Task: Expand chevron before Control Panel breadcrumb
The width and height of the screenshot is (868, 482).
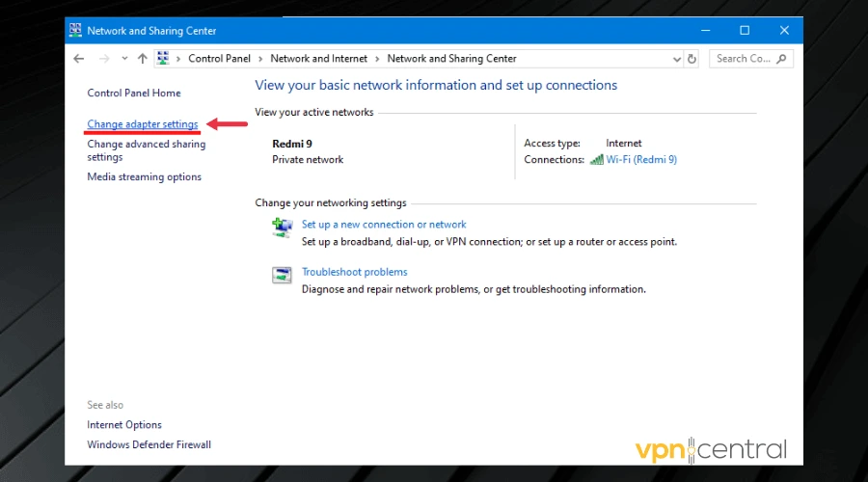Action: (178, 59)
